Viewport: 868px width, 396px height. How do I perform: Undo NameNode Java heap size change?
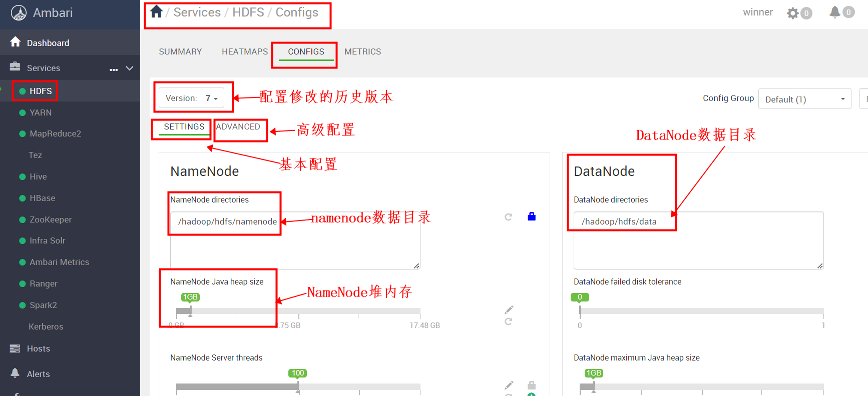(508, 321)
